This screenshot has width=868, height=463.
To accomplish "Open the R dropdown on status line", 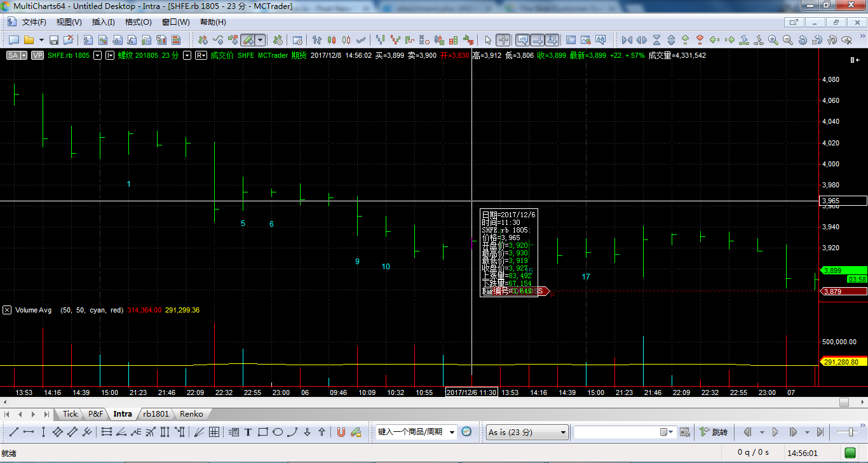I will pyautogui.click(x=201, y=55).
